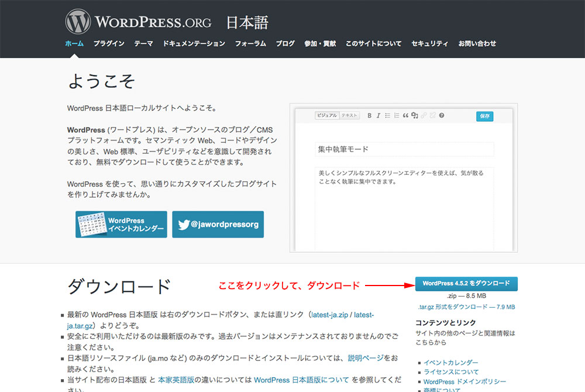
Task: Switch to the テキスト editor tab
Action: tap(350, 116)
